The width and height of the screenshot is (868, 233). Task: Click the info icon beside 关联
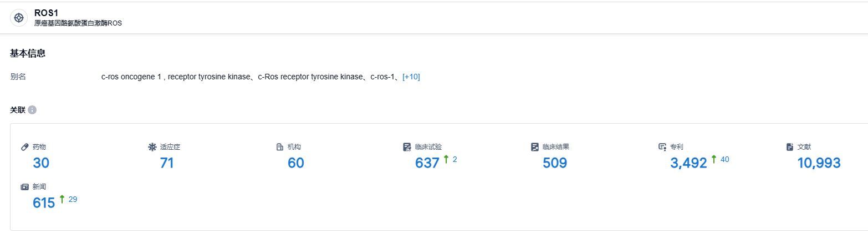[32, 110]
